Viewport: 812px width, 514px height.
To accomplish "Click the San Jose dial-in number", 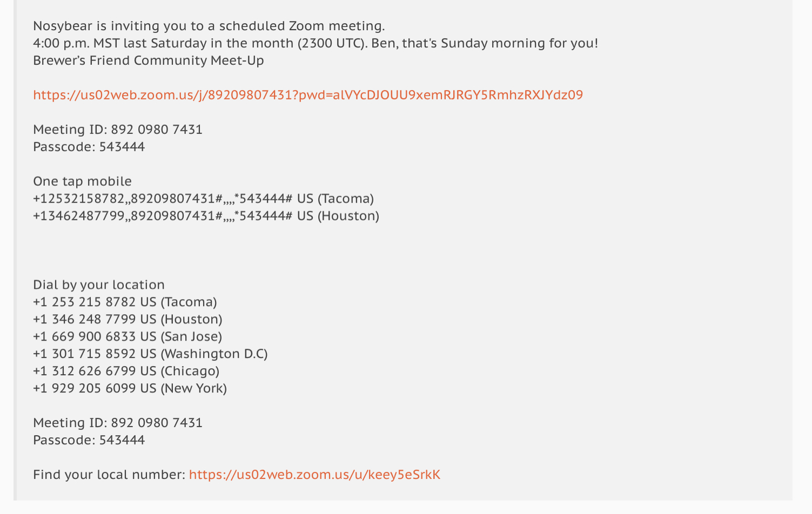I will click(127, 336).
